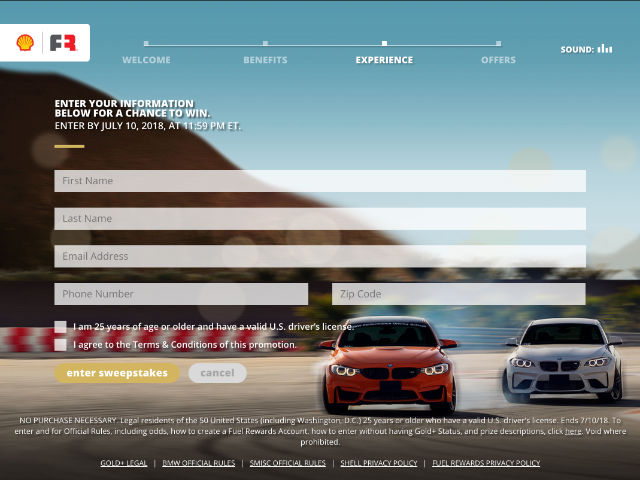This screenshot has height=480, width=640.
Task: Select the Experience step
Action: pyautogui.click(x=384, y=59)
